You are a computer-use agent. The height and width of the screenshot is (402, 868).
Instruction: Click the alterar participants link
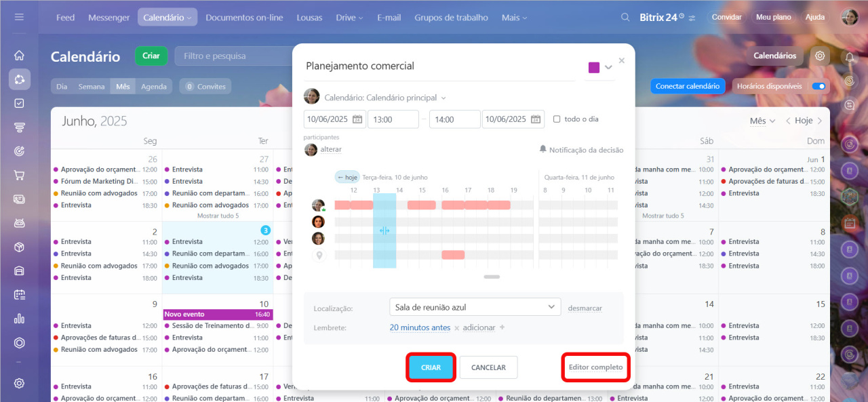coord(331,149)
